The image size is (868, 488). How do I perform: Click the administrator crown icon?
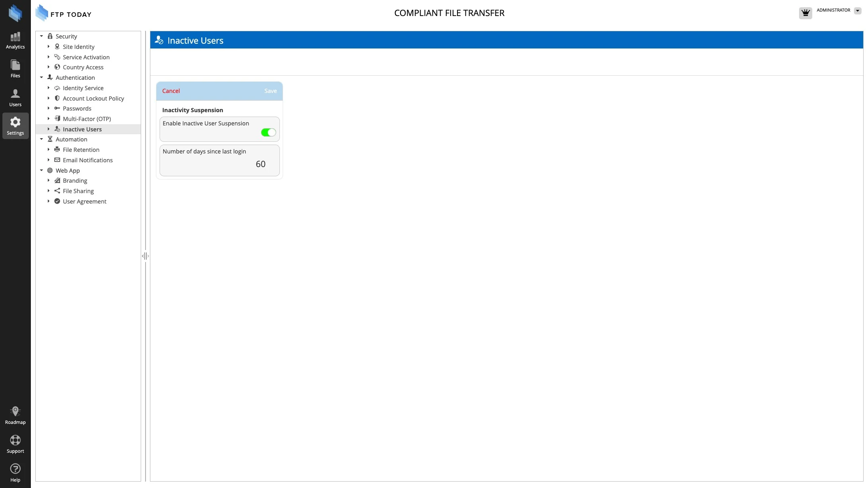[x=805, y=13]
